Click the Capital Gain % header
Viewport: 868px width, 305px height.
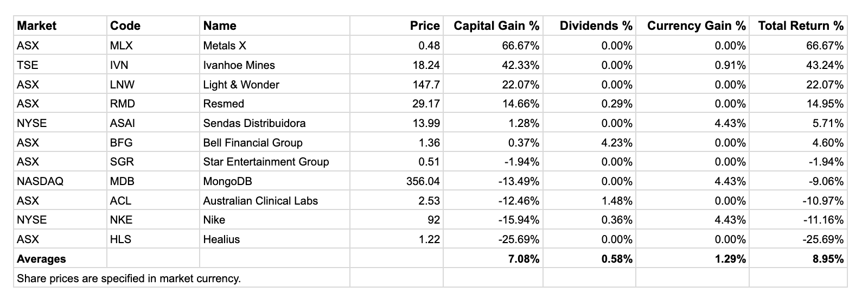(496, 26)
